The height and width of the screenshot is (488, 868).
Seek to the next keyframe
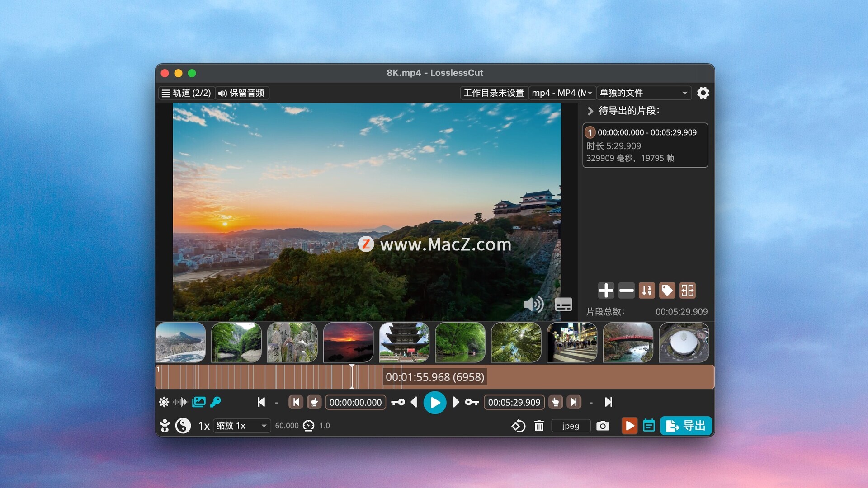coord(472,402)
